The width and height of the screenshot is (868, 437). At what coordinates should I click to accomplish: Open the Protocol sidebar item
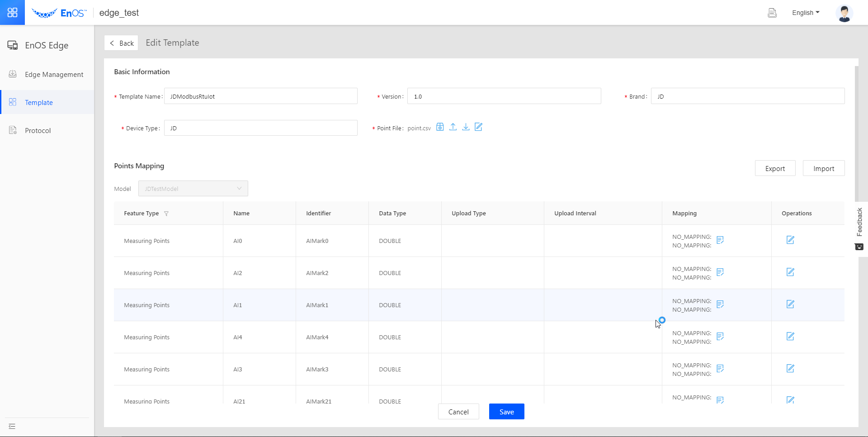38,131
